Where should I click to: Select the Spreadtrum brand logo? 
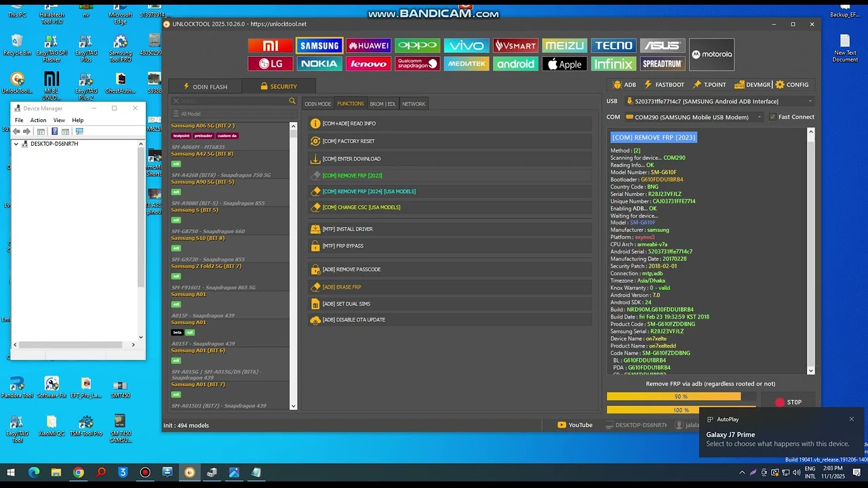pyautogui.click(x=663, y=64)
